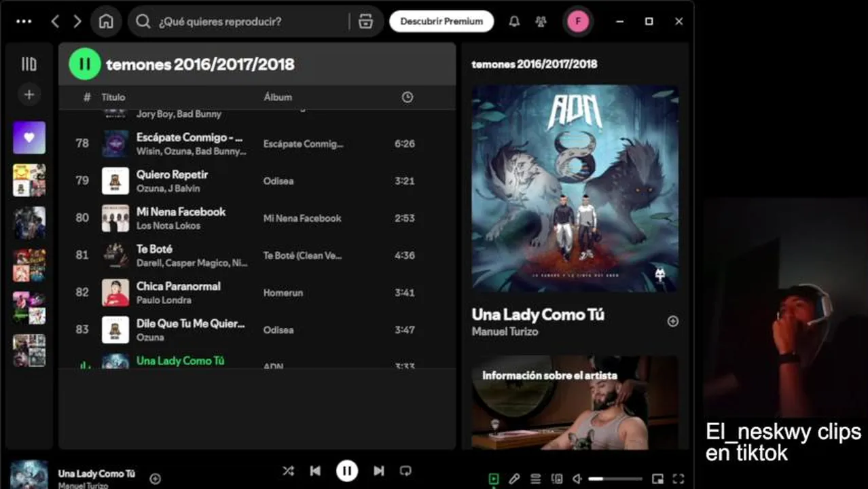This screenshot has width=868, height=489.
Task: Select track 'Te Boté'
Action: [x=154, y=249]
